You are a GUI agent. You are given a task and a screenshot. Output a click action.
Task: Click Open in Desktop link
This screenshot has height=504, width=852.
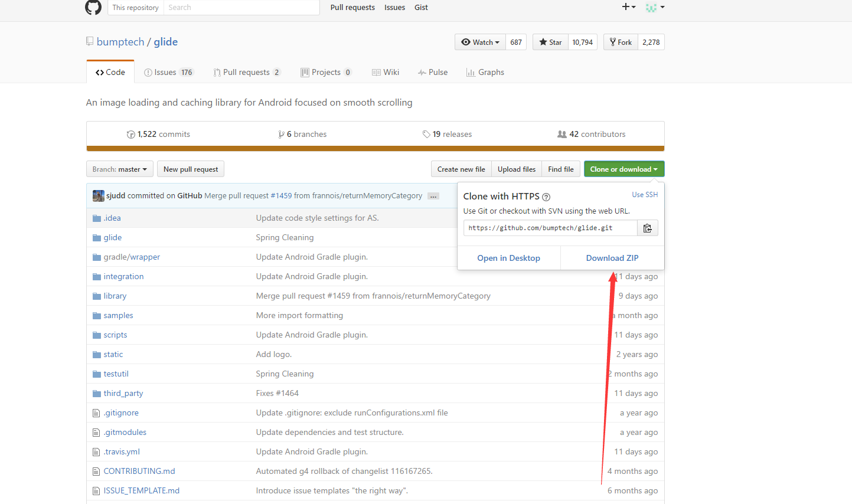[508, 258]
